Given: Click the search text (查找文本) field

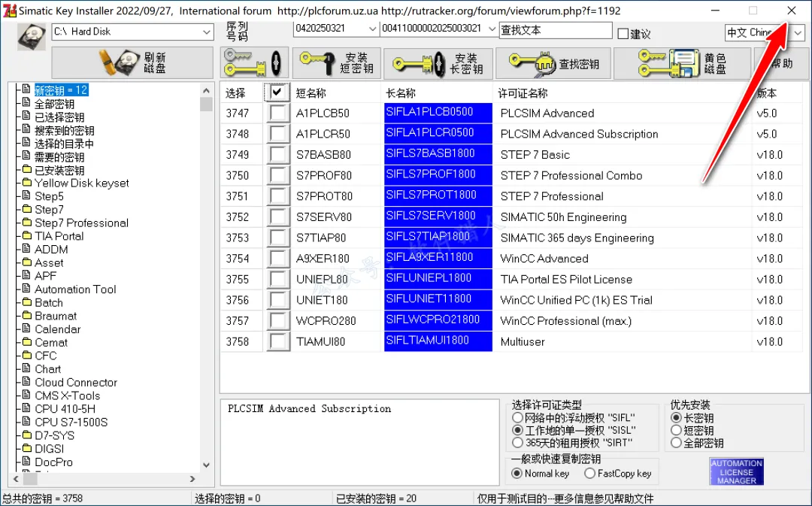Looking at the screenshot, I should tap(555, 31).
